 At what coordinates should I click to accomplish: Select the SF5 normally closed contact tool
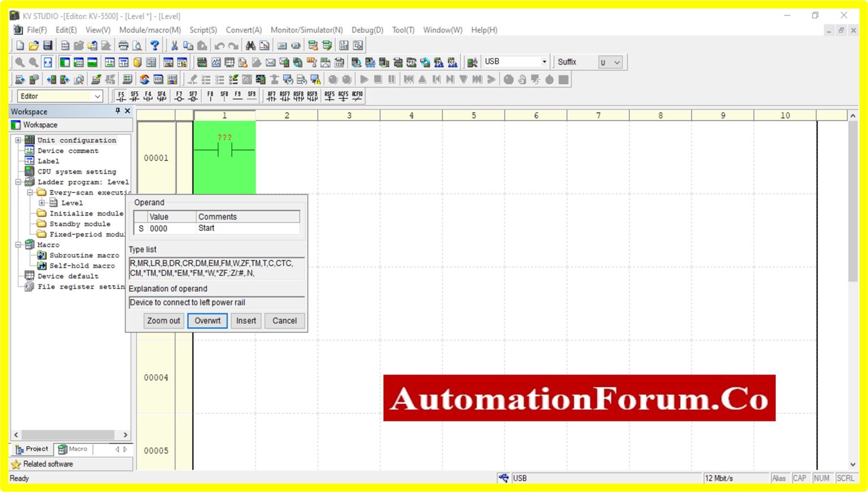(x=134, y=96)
